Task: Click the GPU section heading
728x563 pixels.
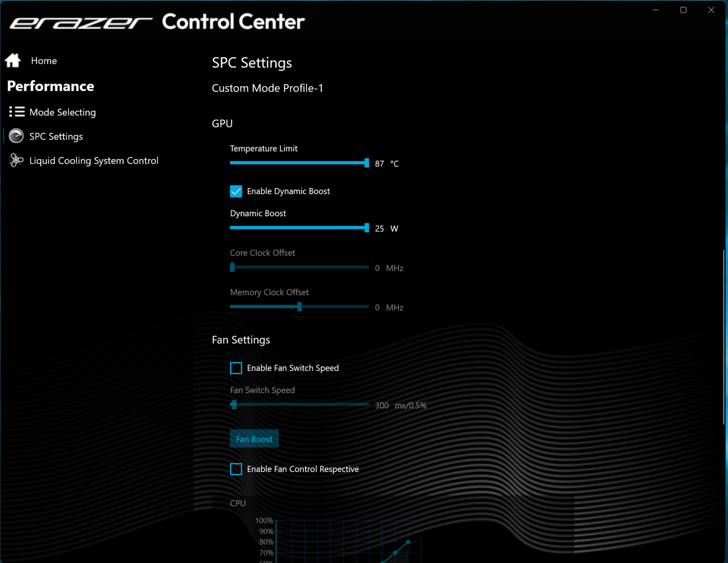Action: click(x=222, y=123)
